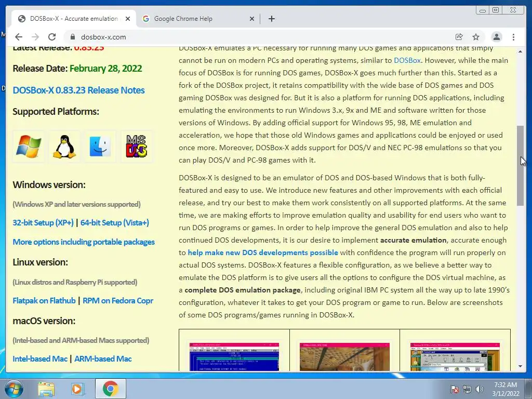This screenshot has width=532, height=399.
Task: Open the Windows desktop screenshot thumbnail
Action: tap(455, 356)
